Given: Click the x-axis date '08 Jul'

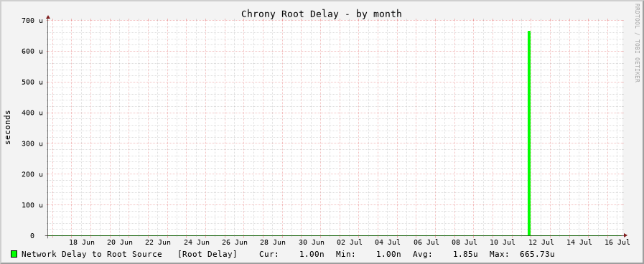Looking at the screenshot, I should 465,242.
